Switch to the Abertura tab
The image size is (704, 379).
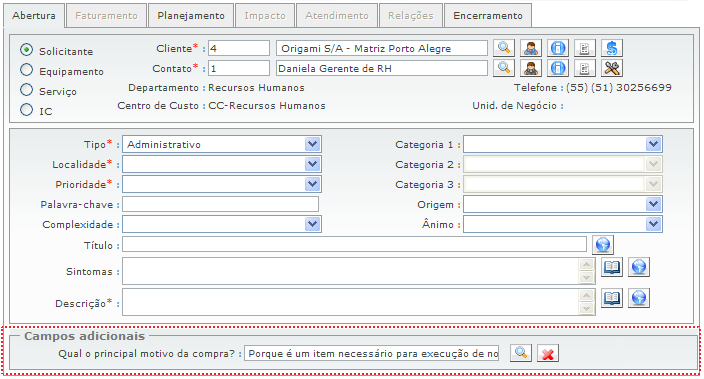coord(34,16)
